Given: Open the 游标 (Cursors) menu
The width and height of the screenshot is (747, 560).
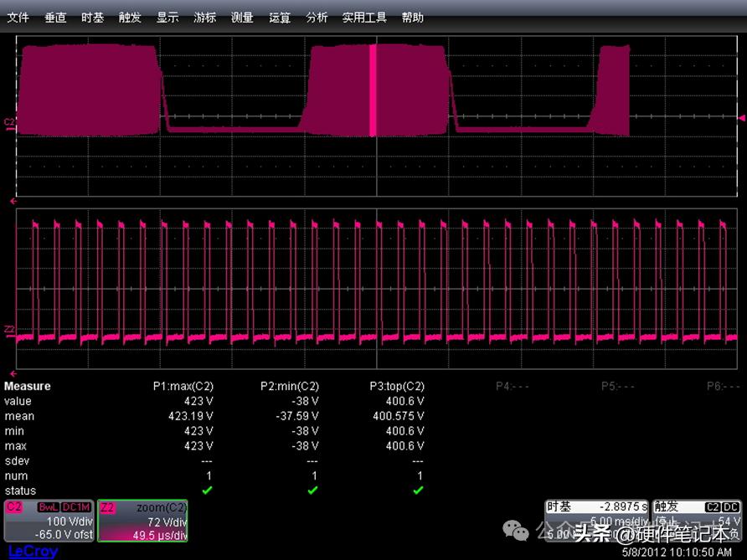Looking at the screenshot, I should [x=204, y=18].
